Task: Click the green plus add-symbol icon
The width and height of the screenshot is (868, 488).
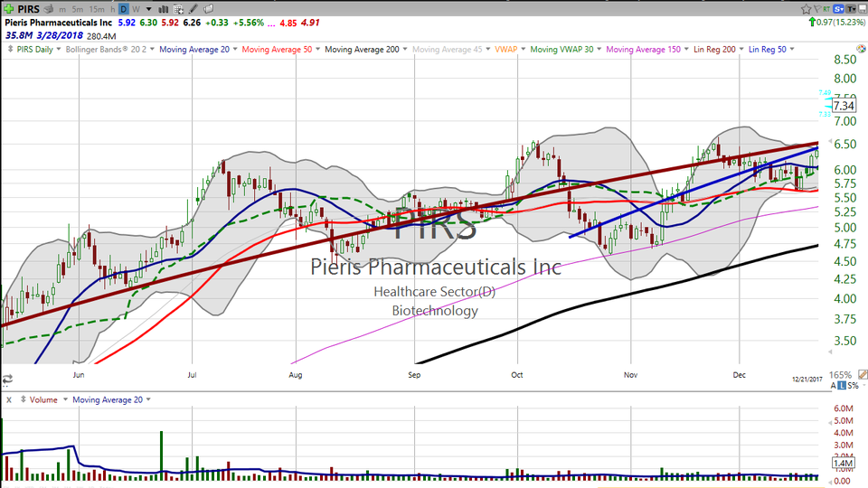Action: point(8,9)
